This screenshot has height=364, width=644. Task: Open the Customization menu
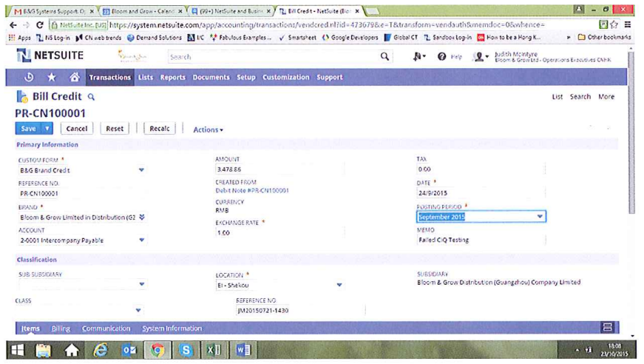(286, 77)
